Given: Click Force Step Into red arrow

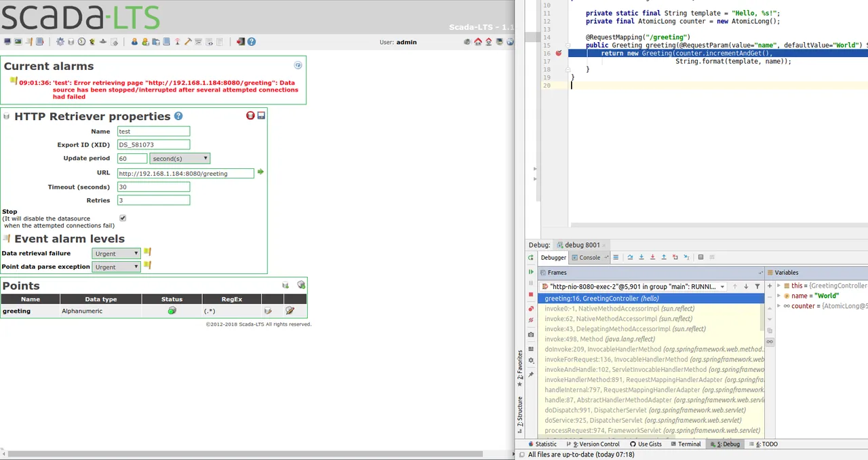Looking at the screenshot, I should [x=653, y=257].
